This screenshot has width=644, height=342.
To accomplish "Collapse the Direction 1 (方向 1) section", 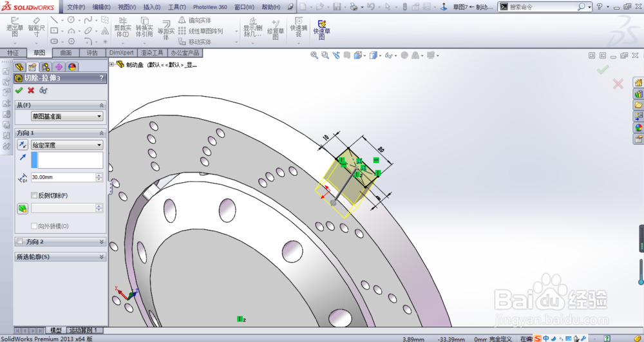I will (102, 133).
